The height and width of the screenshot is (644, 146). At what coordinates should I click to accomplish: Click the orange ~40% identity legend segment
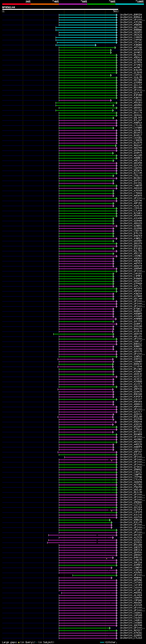pyautogui.click(x=45, y=4)
